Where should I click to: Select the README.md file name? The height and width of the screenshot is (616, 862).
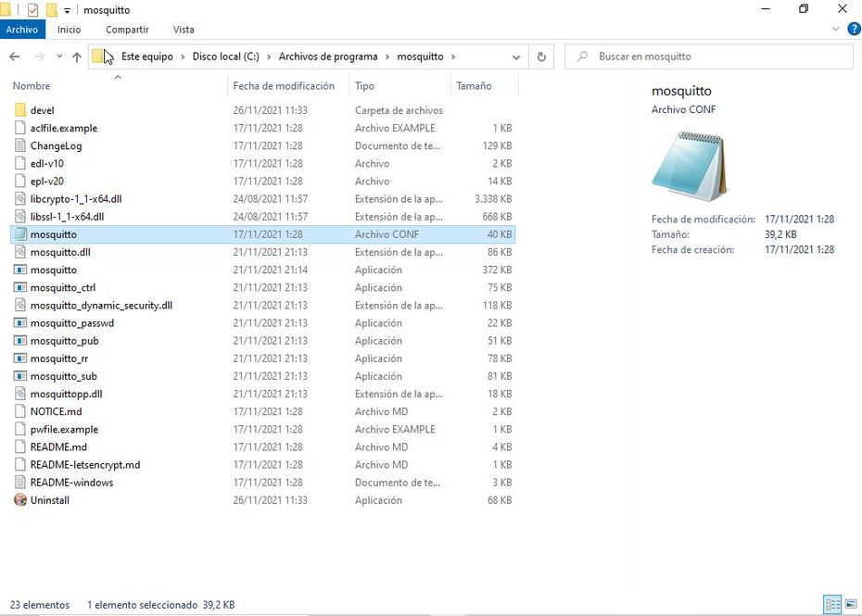coord(58,446)
